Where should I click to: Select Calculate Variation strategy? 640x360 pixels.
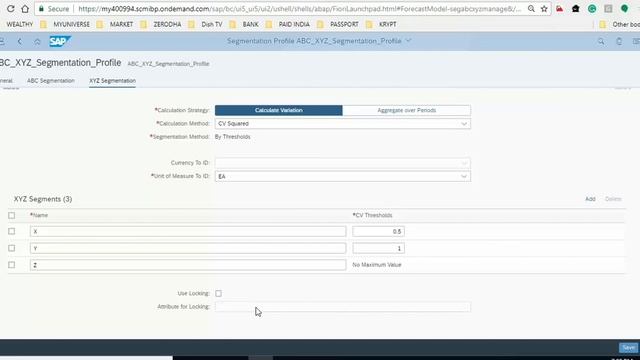[x=279, y=110]
